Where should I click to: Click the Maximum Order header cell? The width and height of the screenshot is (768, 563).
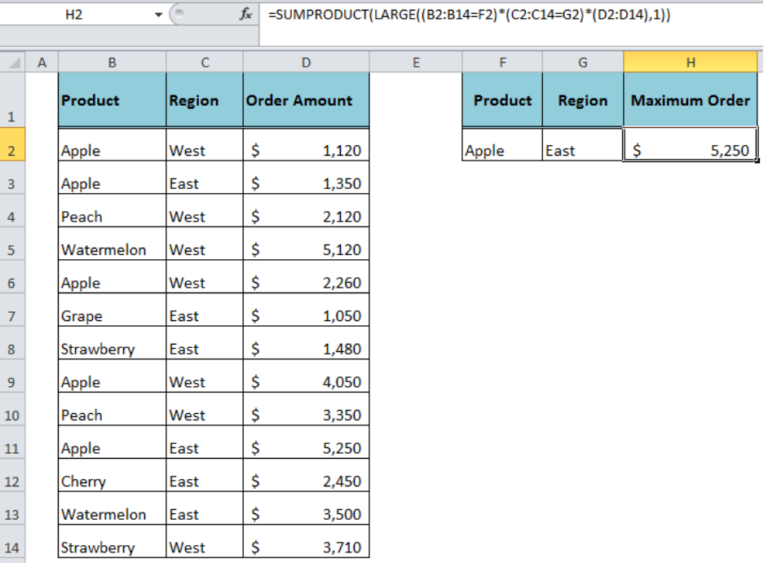pyautogui.click(x=690, y=100)
